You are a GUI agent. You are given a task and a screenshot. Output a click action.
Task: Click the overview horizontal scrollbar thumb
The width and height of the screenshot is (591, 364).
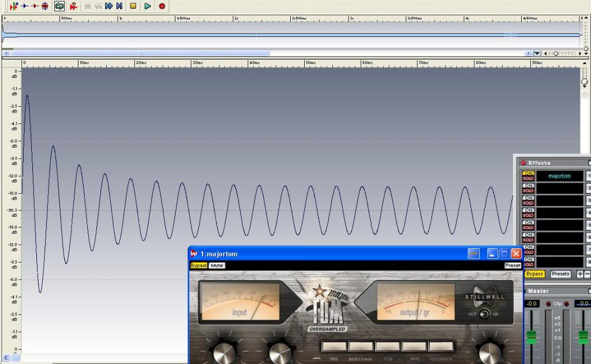coord(140,54)
